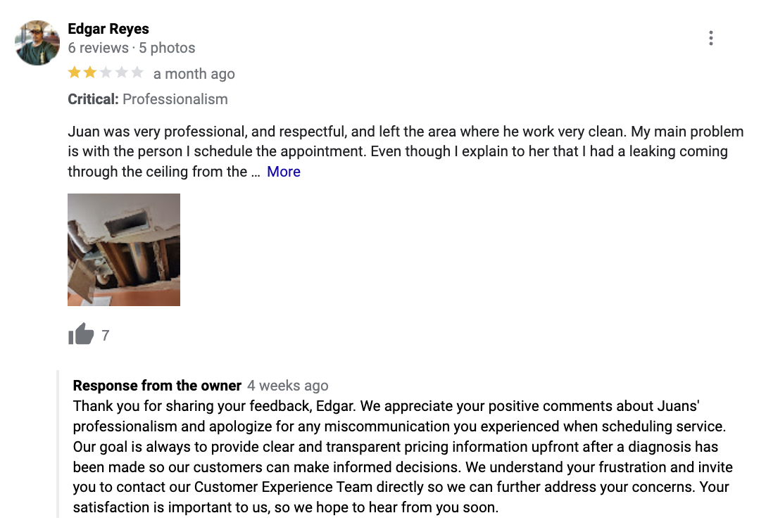Open the attached ceiling leak photo
This screenshot has height=532, width=766.
click(123, 249)
